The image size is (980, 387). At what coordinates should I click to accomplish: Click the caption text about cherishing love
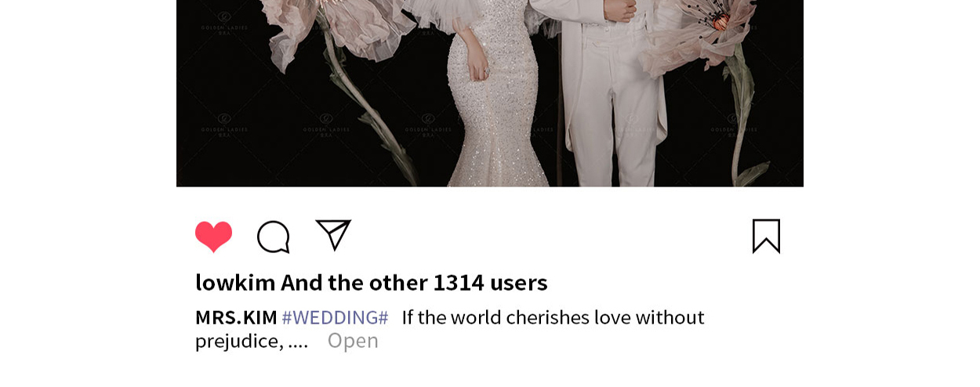pyautogui.click(x=553, y=317)
